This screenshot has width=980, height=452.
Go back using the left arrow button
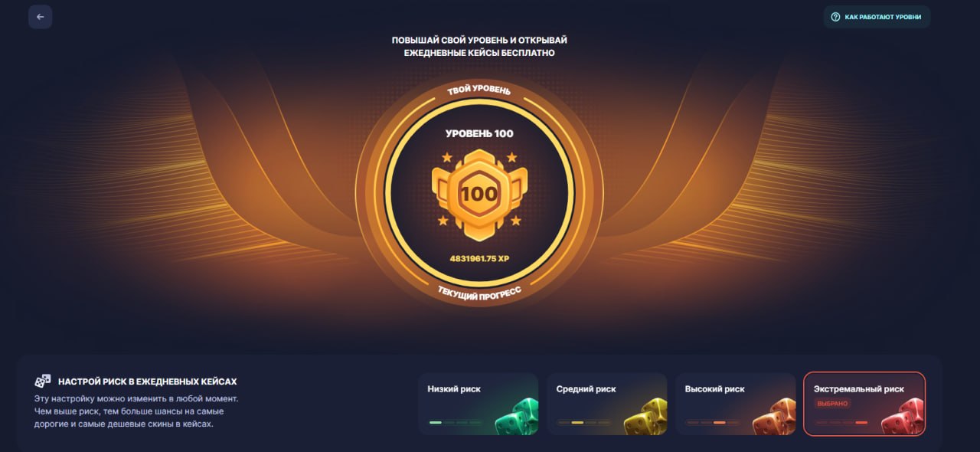[40, 17]
